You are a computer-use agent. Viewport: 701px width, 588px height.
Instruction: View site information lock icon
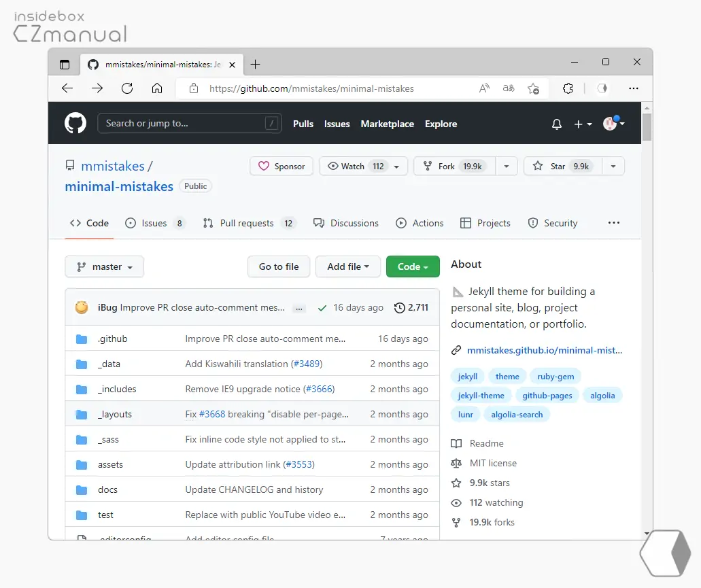pyautogui.click(x=194, y=88)
